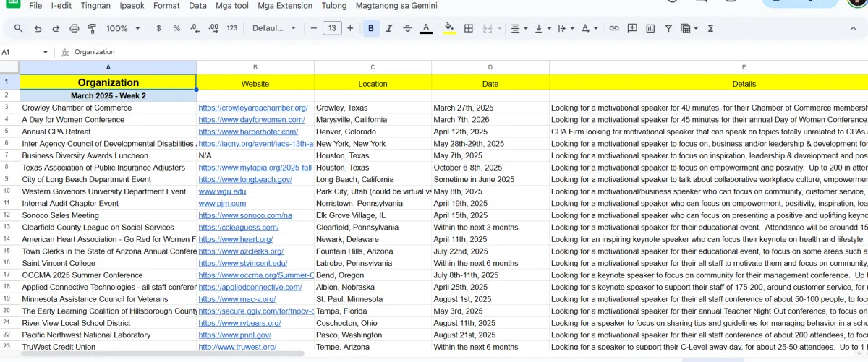Toggle italic formatting
Image resolution: width=868 pixels, height=362 pixels.
pos(389,28)
